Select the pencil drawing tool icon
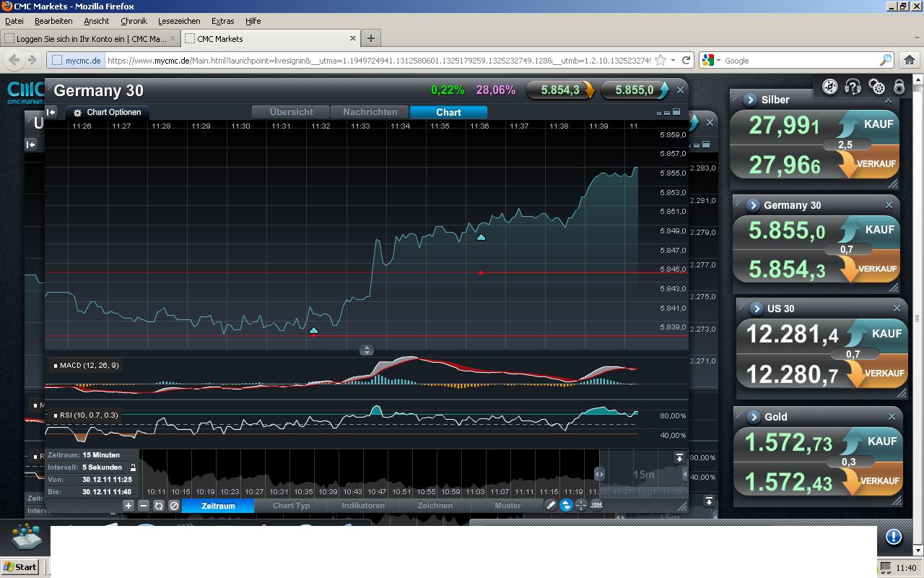 point(551,505)
